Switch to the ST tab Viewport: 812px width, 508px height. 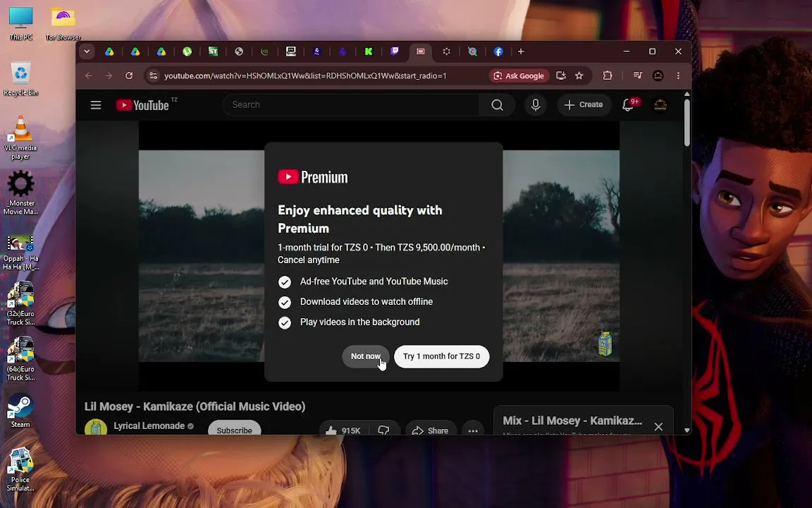[213, 52]
